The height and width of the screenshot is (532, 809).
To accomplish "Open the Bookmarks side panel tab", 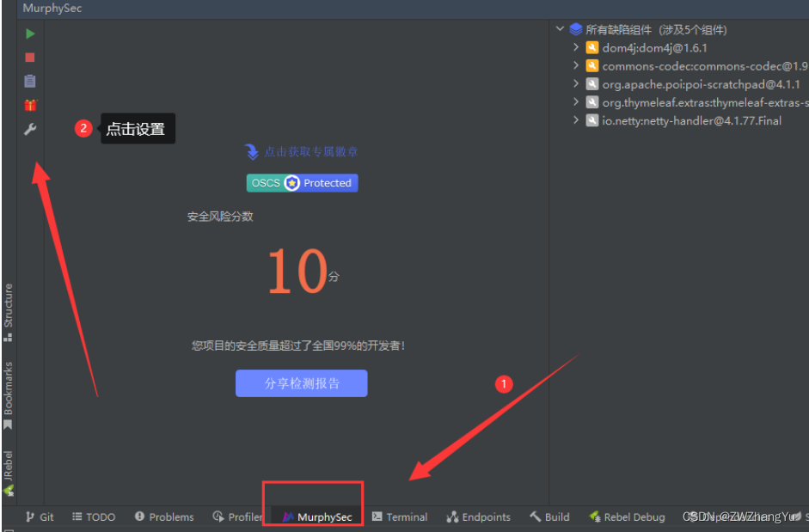I will click(x=8, y=395).
